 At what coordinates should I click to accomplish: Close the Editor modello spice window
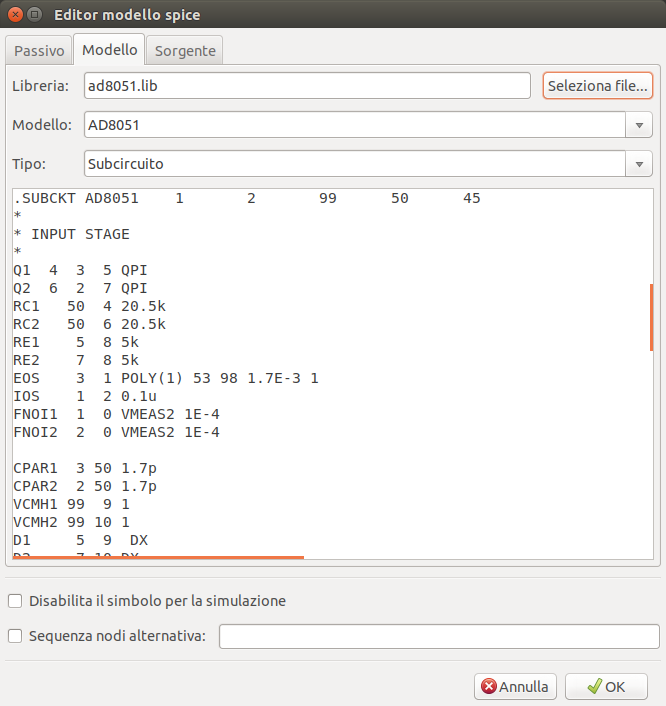(x=14, y=15)
